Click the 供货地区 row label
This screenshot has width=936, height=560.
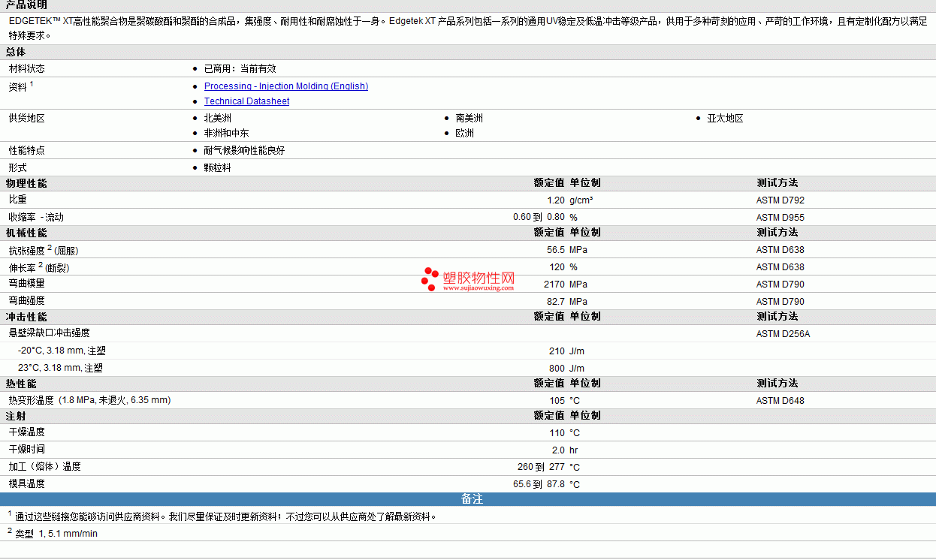(x=27, y=119)
